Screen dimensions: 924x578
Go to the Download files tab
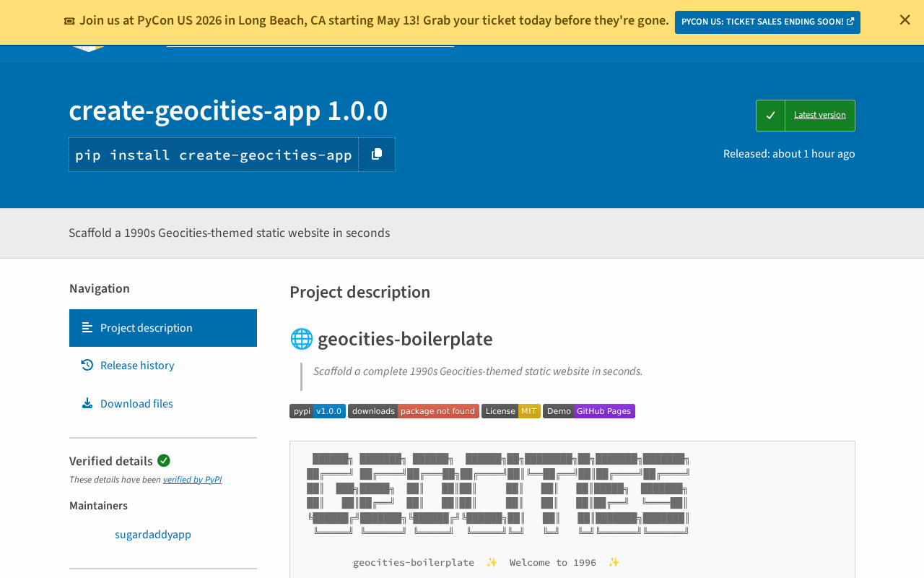pyautogui.click(x=163, y=404)
